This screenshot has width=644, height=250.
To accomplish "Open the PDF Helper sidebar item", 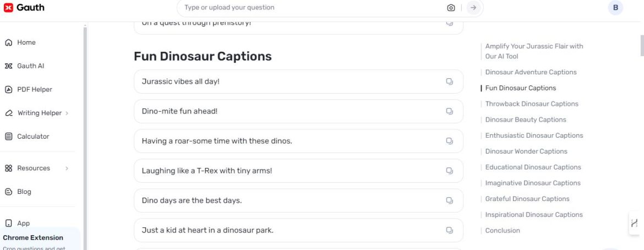I will click(x=34, y=89).
